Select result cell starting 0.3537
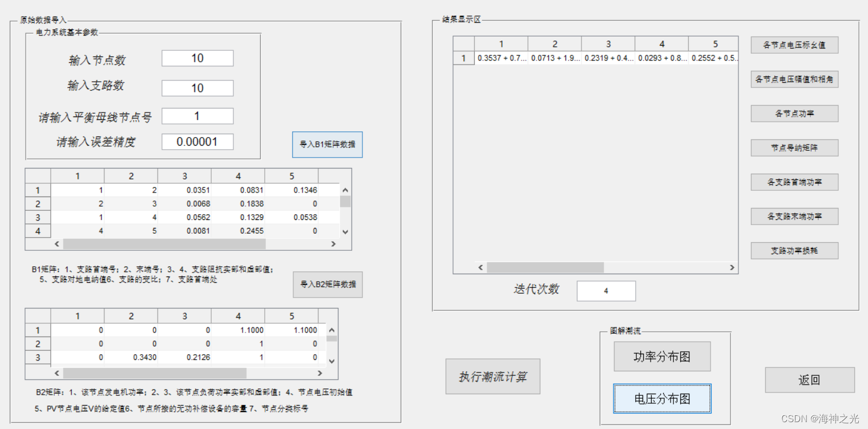Image resolution: width=868 pixels, height=429 pixels. [501, 58]
